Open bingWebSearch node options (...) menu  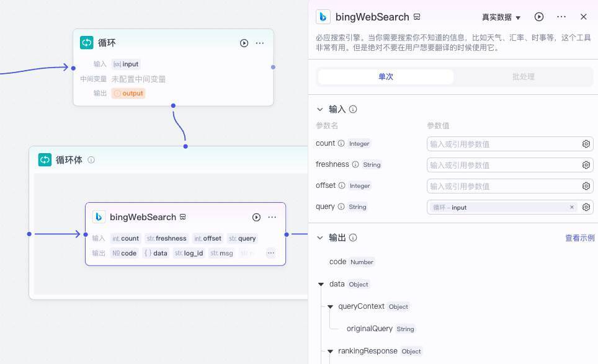272,217
